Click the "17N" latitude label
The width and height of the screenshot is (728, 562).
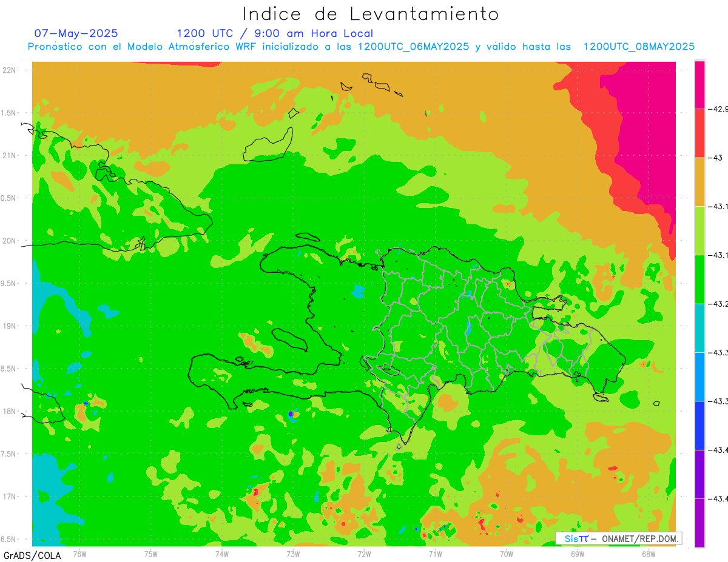(10, 497)
